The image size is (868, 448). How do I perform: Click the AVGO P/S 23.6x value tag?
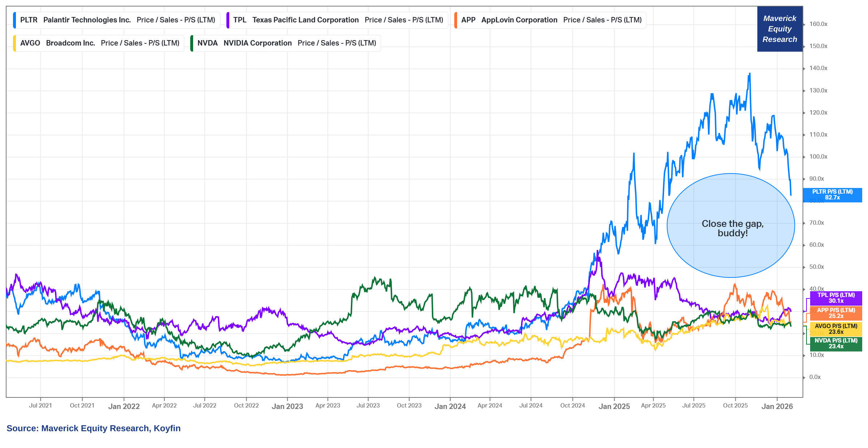836,329
